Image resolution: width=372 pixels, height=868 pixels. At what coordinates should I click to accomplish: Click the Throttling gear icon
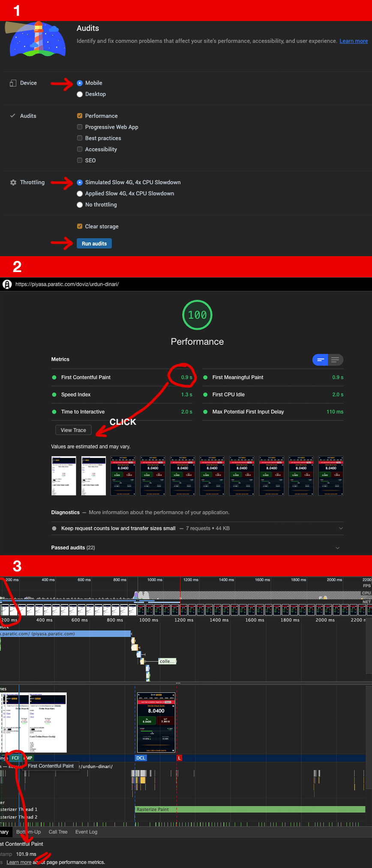[13, 183]
